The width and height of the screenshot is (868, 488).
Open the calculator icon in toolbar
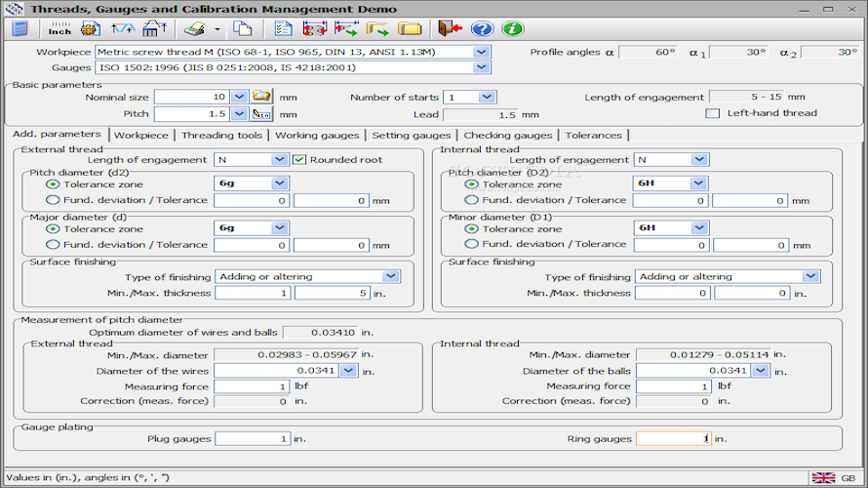coord(20,29)
